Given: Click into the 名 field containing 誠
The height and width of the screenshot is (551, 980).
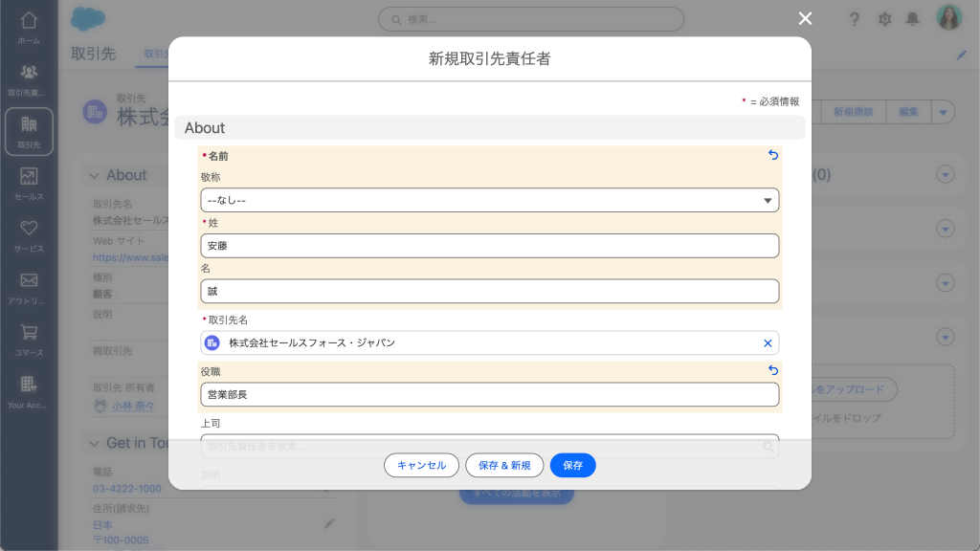Looking at the screenshot, I should pyautogui.click(x=489, y=292).
